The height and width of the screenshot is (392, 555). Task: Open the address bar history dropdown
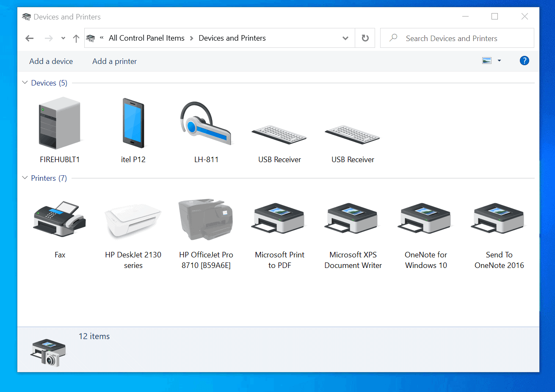click(x=345, y=38)
